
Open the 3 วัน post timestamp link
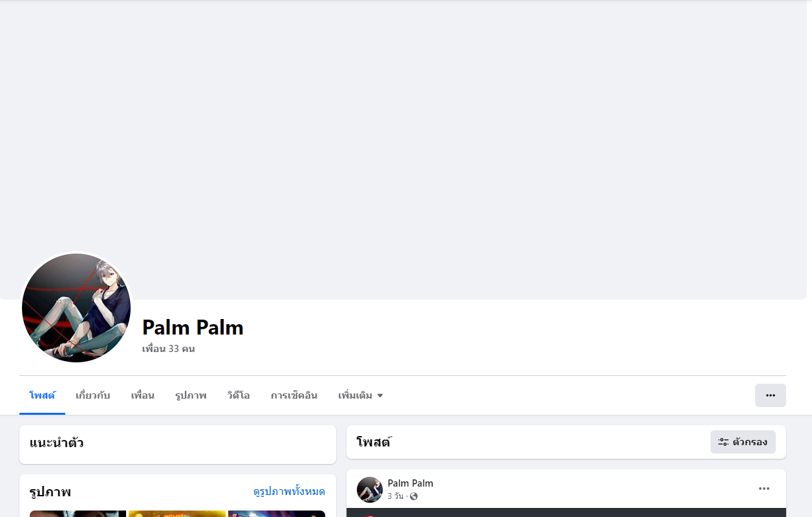(x=396, y=496)
